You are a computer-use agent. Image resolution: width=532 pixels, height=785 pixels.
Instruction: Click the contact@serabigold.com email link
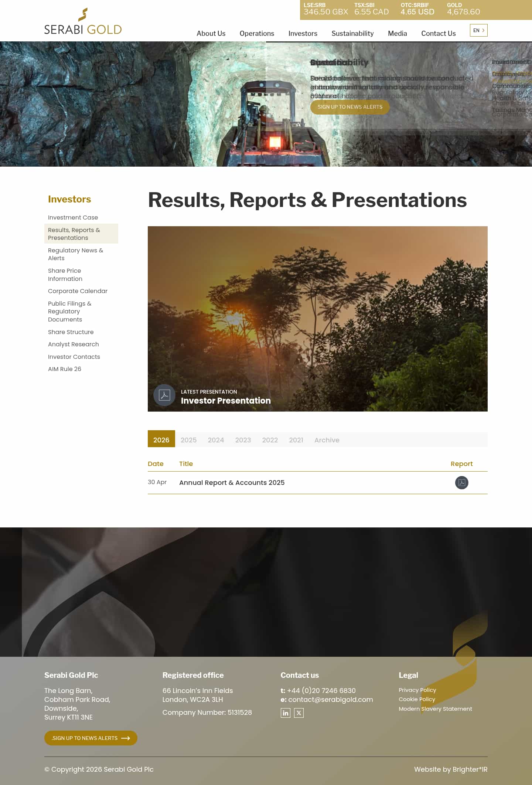[330, 700]
